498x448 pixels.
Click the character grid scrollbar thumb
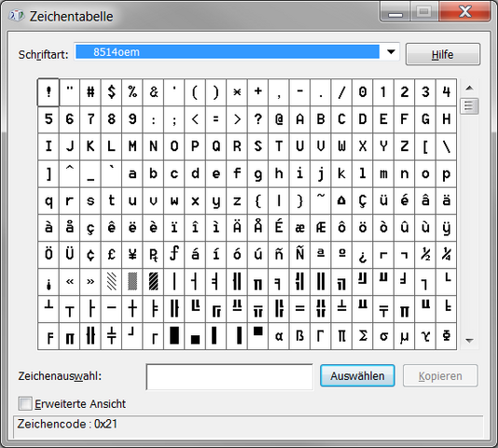(469, 105)
